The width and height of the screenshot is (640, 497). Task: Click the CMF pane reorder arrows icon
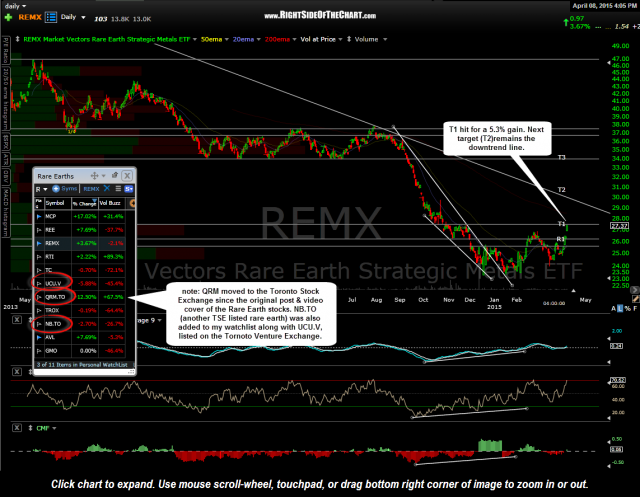click(30, 428)
